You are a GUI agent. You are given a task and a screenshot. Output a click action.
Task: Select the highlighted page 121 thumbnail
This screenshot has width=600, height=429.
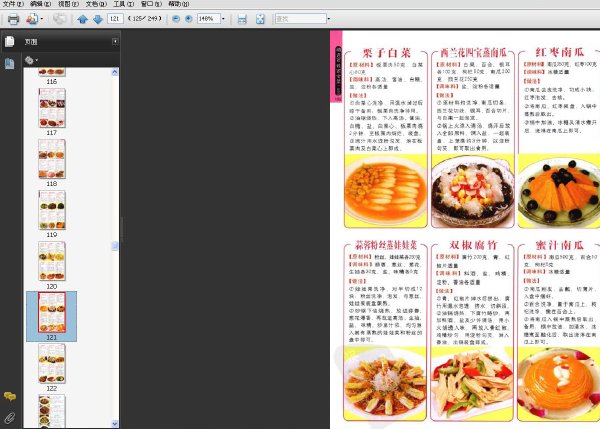[x=52, y=312]
